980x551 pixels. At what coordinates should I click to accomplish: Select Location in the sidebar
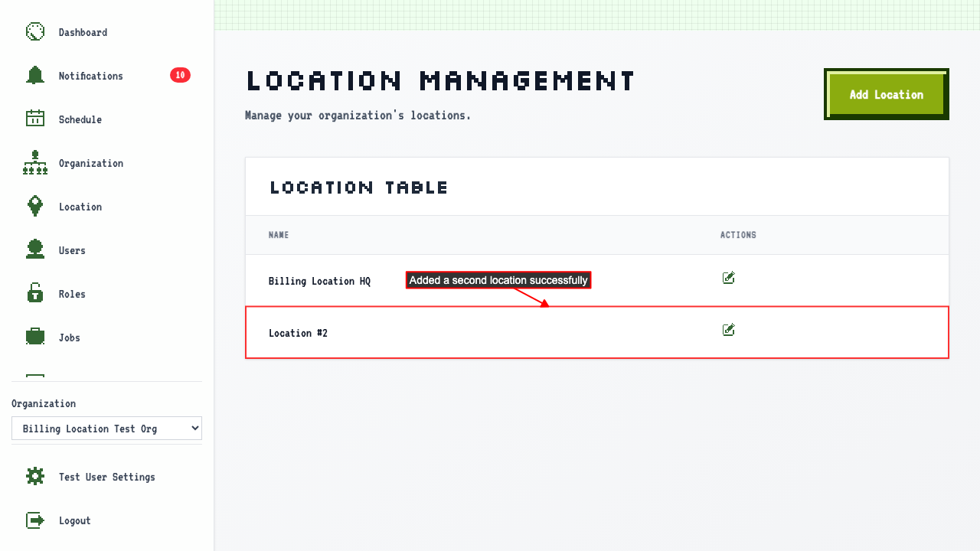80,207
